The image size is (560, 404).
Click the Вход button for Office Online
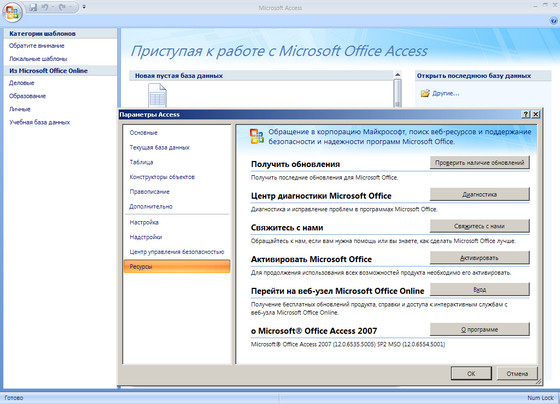click(x=479, y=290)
